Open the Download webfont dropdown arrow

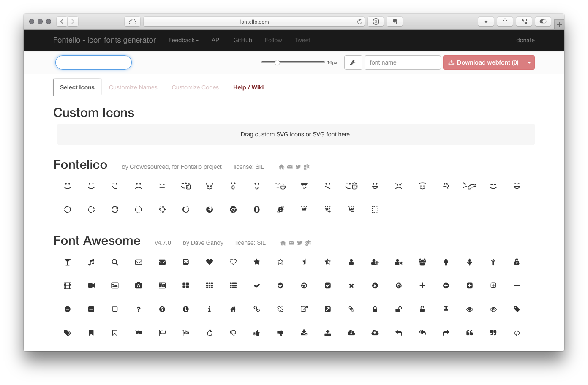[x=529, y=62]
